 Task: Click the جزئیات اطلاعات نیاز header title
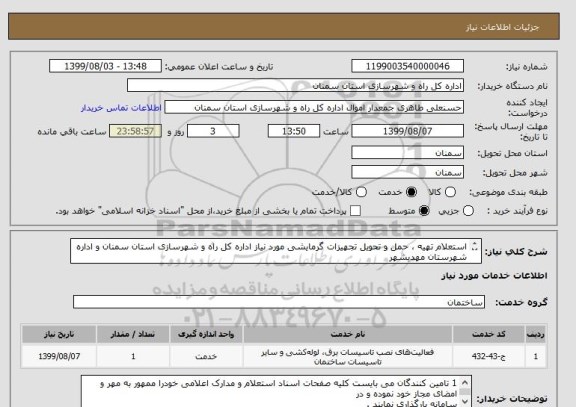click(502, 28)
